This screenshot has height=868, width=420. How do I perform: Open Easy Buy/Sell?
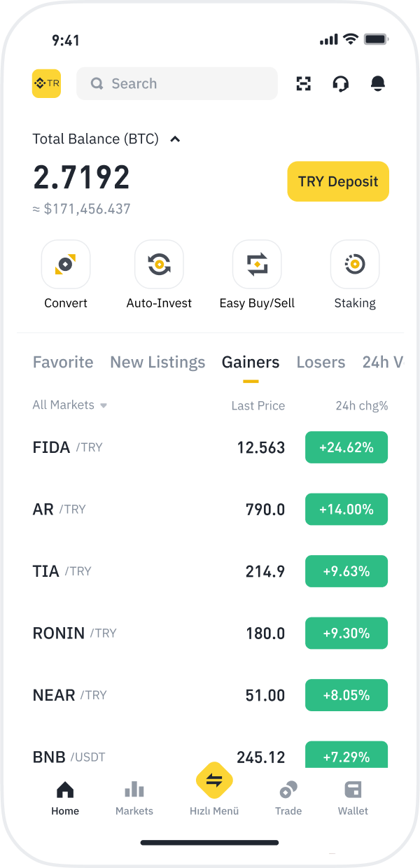[x=257, y=264]
